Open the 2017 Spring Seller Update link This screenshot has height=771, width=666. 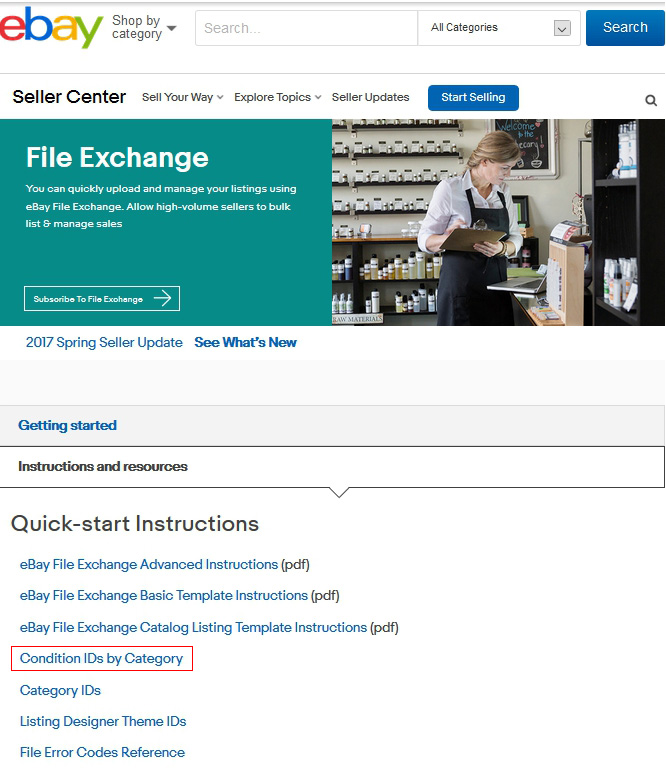pyautogui.click(x=104, y=342)
